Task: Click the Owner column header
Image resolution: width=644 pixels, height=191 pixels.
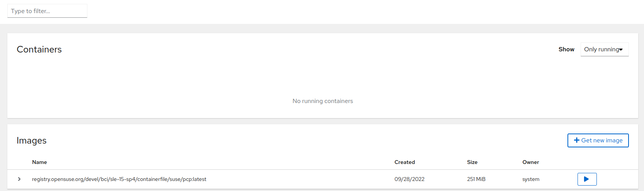Action: click(531, 162)
